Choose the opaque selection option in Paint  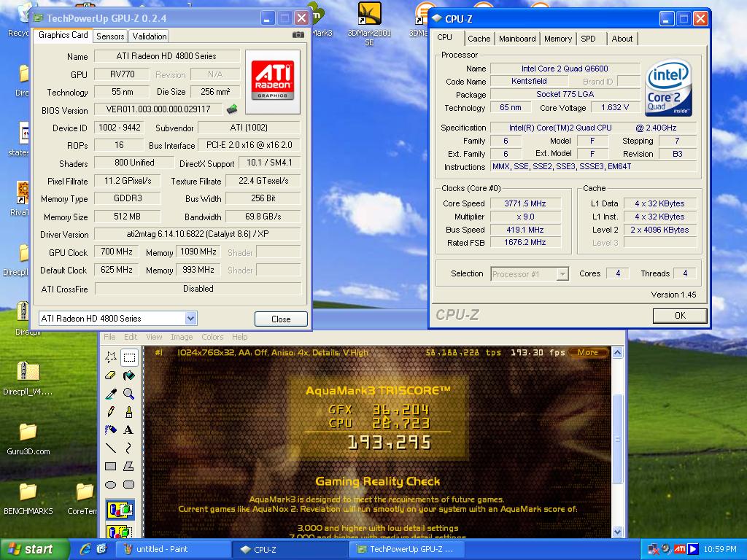pos(120,510)
